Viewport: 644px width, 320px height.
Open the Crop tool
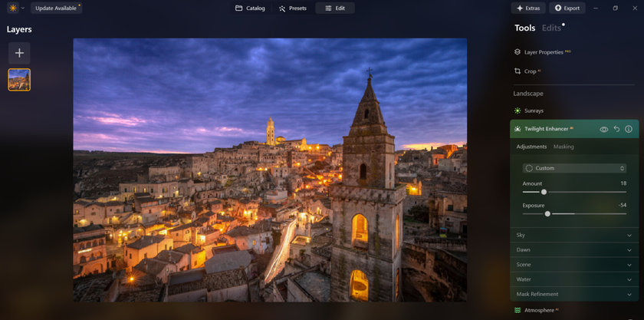coord(529,71)
